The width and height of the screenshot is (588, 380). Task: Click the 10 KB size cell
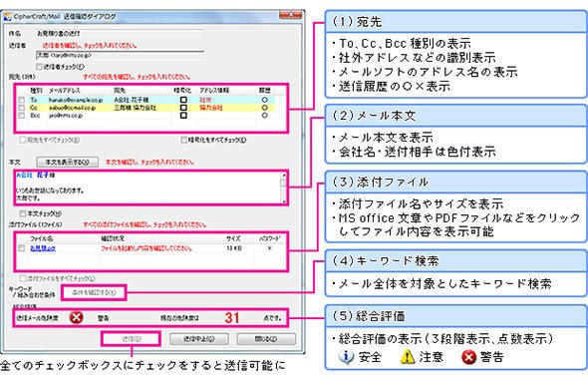(x=233, y=248)
